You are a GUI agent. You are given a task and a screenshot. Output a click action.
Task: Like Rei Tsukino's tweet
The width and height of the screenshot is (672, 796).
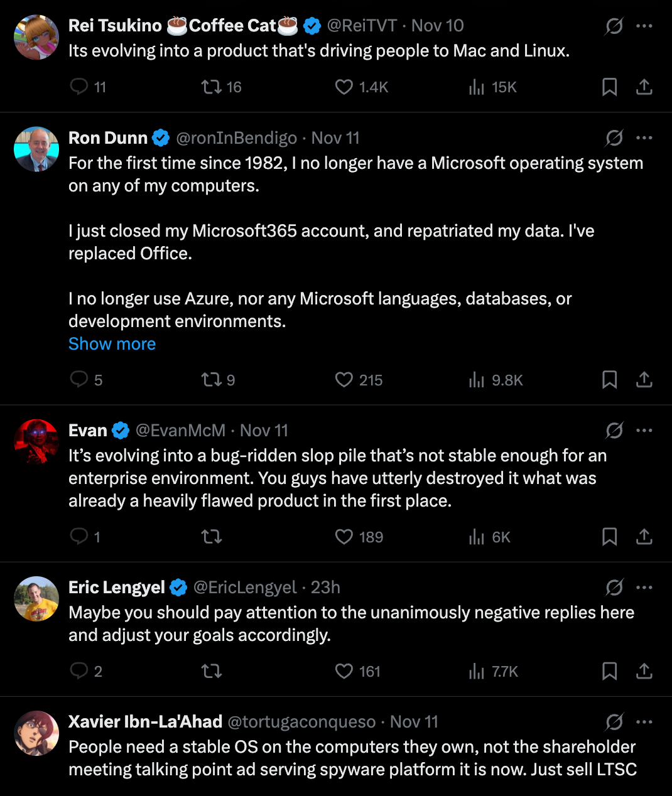(344, 87)
